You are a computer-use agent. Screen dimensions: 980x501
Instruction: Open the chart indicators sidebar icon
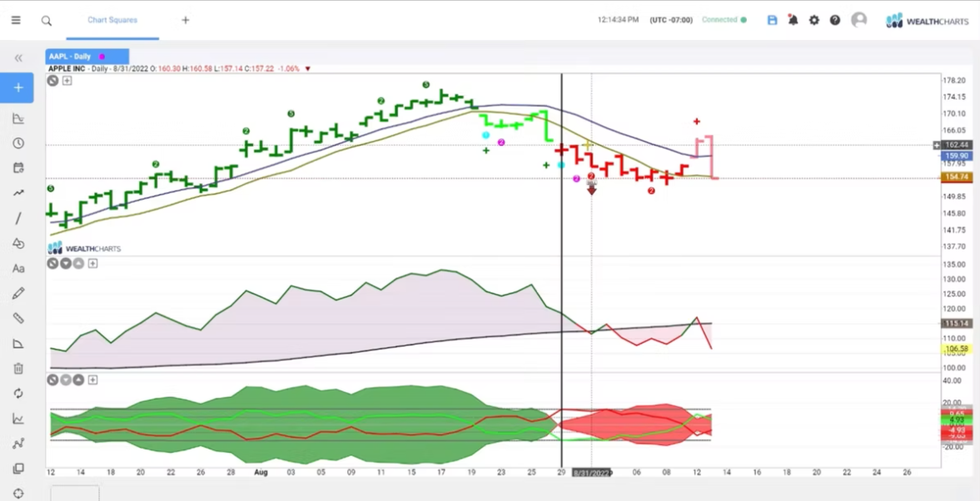(x=18, y=118)
